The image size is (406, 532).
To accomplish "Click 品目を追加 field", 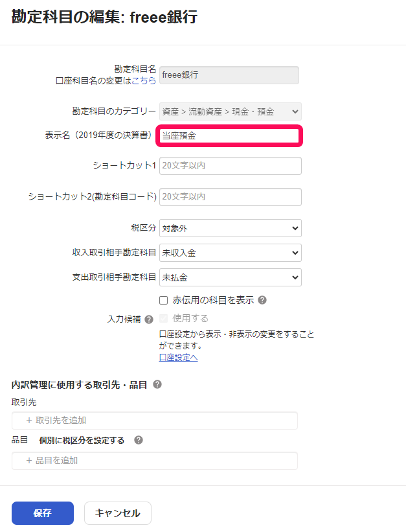I will click(x=154, y=461).
